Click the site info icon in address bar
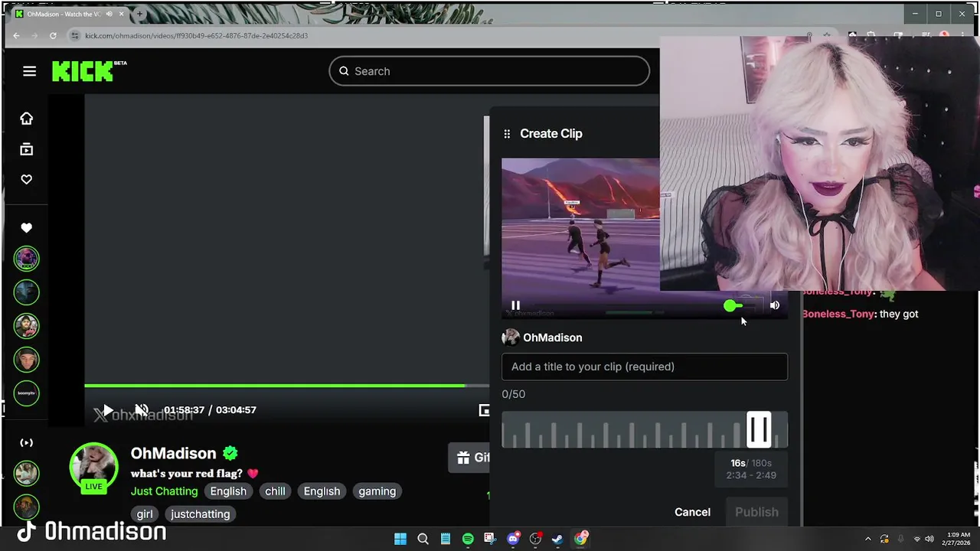Image resolution: width=980 pixels, height=551 pixels. 75,35
